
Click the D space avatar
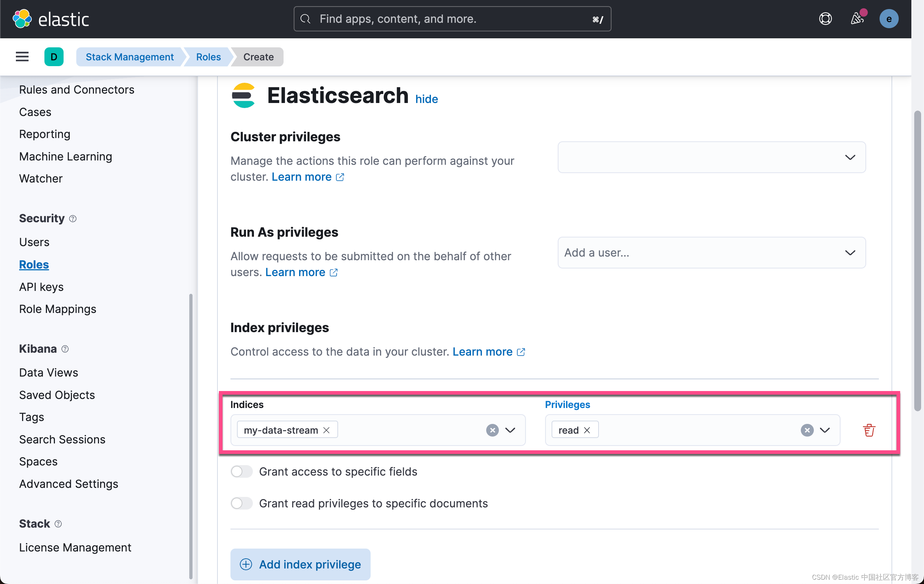click(x=54, y=56)
